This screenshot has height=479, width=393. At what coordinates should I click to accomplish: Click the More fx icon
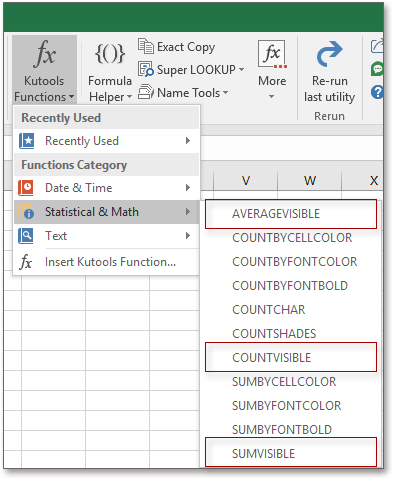pos(272,54)
